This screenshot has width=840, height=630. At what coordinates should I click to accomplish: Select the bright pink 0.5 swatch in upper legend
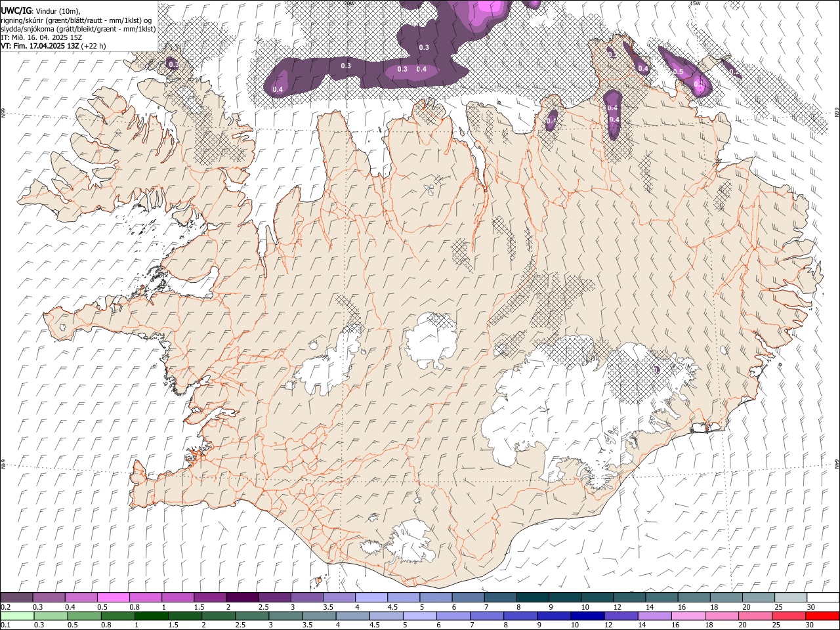(113, 598)
